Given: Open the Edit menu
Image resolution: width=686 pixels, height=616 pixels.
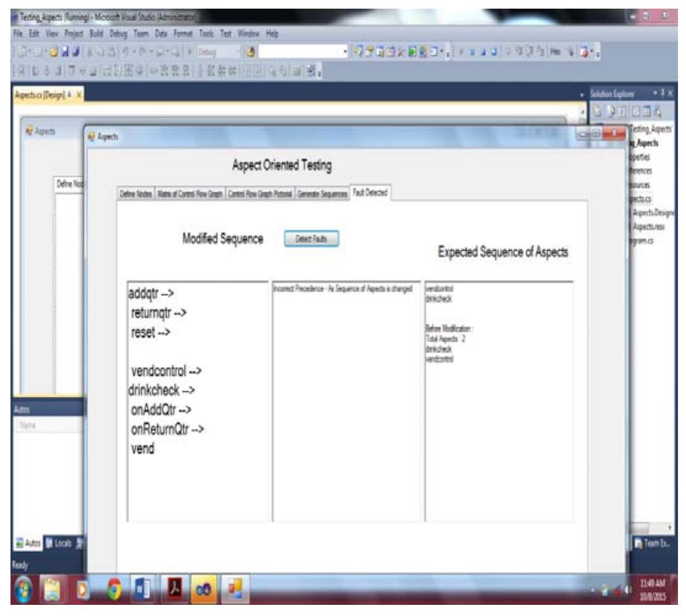Looking at the screenshot, I should point(34,34).
